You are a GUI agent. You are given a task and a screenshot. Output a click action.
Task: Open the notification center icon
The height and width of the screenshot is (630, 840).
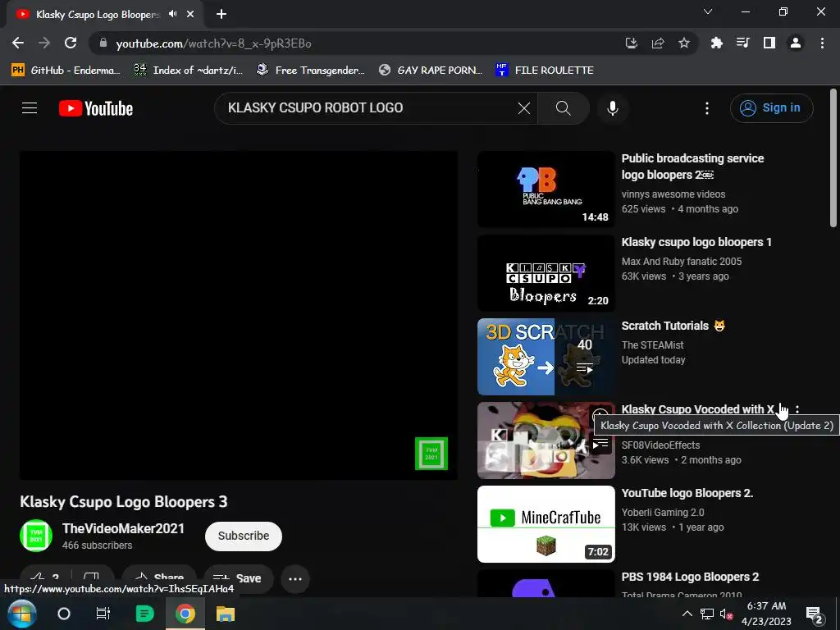[814, 614]
